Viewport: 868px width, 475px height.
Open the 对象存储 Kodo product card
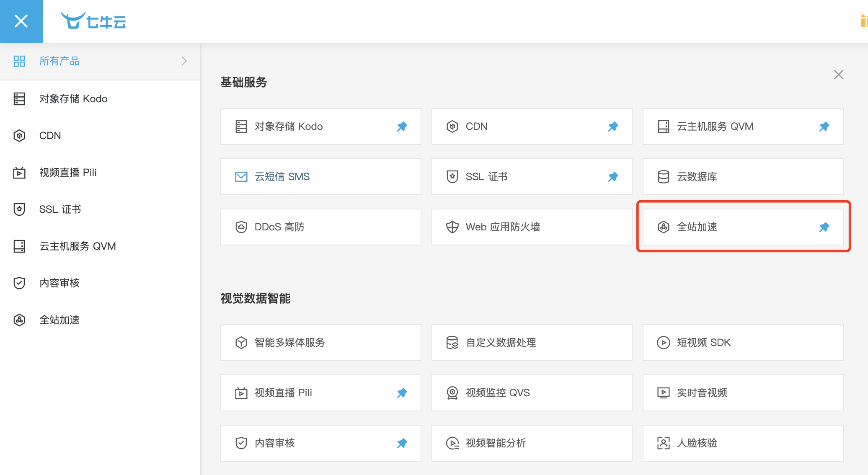[x=321, y=126]
